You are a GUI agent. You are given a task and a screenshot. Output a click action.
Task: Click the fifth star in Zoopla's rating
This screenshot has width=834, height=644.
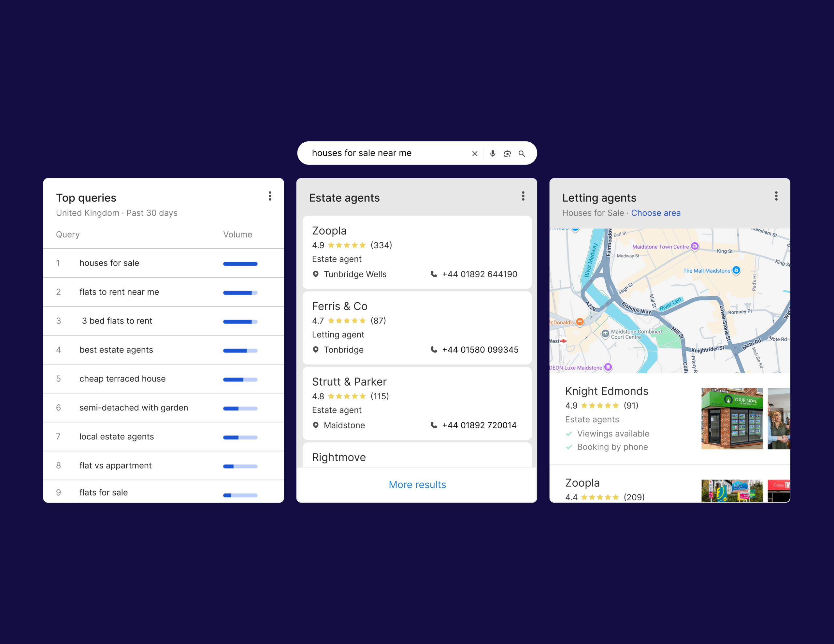pos(363,245)
